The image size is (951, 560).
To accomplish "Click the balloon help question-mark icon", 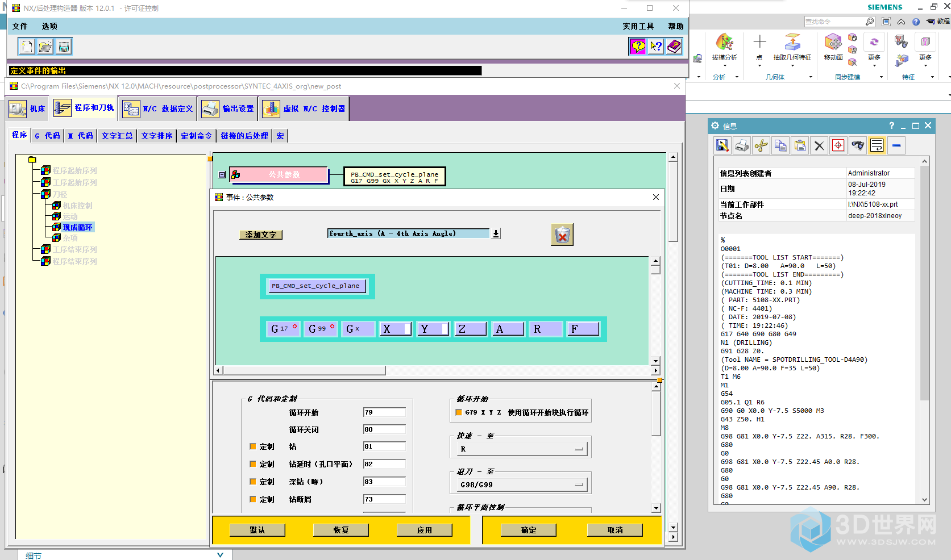I will [638, 47].
